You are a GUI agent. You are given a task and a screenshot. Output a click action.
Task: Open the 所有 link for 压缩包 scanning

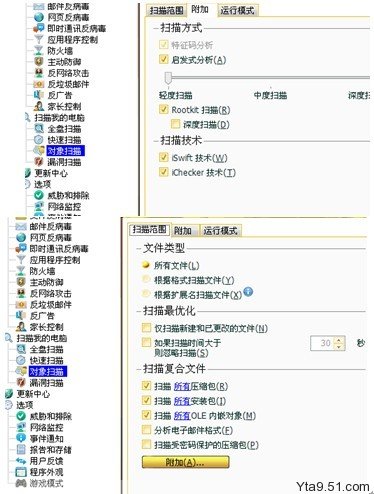(182, 386)
